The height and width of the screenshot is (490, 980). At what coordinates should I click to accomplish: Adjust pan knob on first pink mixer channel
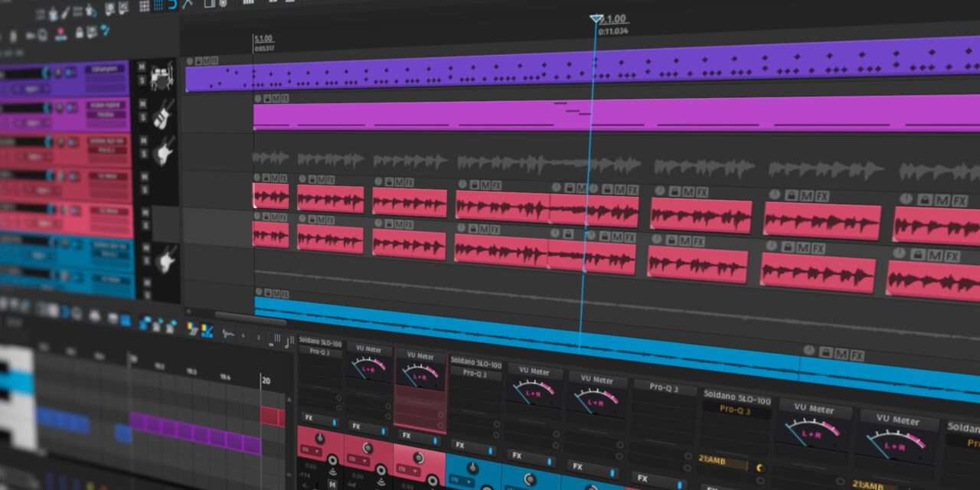point(319,438)
